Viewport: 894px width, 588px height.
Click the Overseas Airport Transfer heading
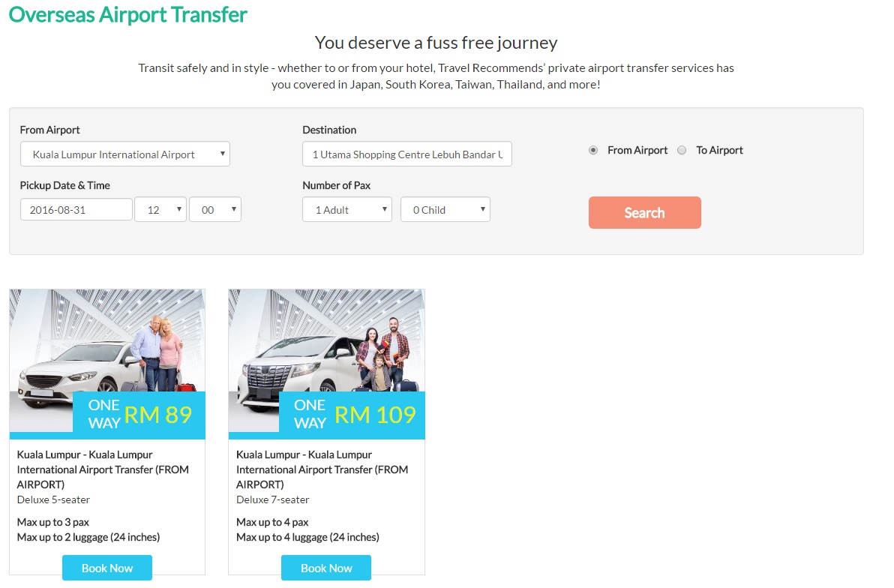(x=127, y=14)
